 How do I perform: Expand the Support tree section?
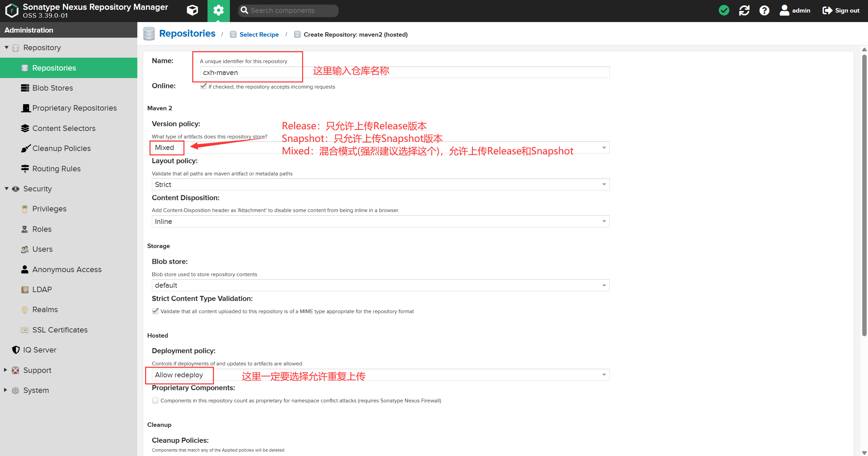[x=5, y=370]
